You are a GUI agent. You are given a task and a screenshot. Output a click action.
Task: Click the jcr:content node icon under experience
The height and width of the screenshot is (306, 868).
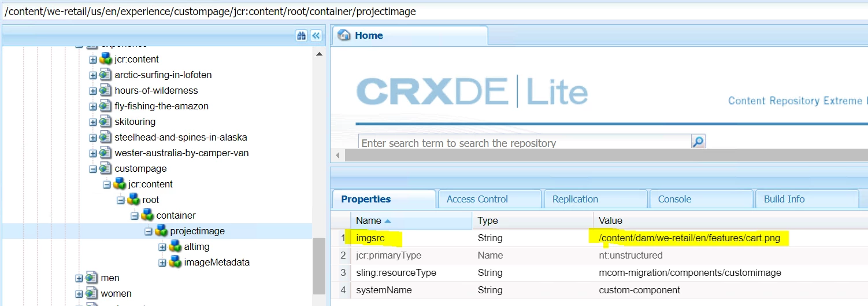coord(106,59)
